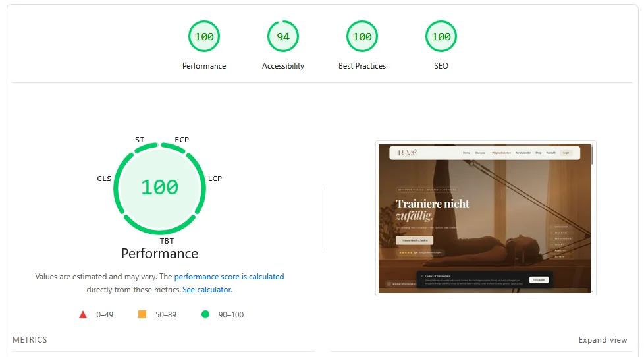The image size is (644, 357).
Task: Open the page screenshot thumbnail
Action: point(485,218)
